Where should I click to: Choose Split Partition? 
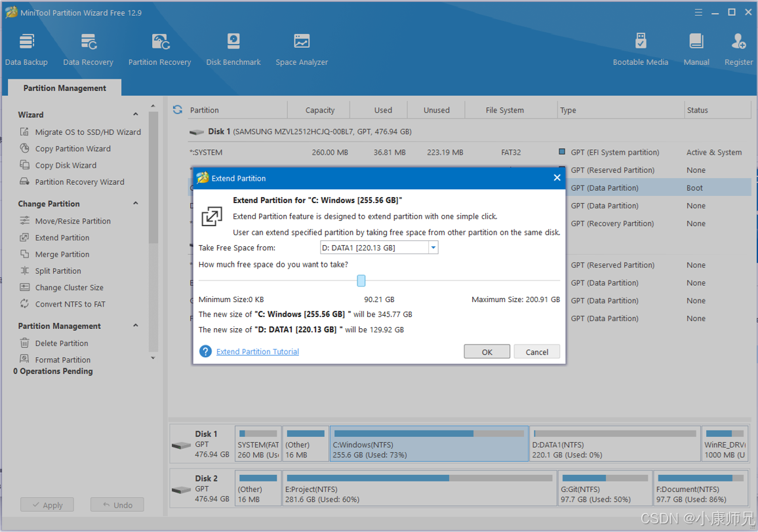(50, 271)
